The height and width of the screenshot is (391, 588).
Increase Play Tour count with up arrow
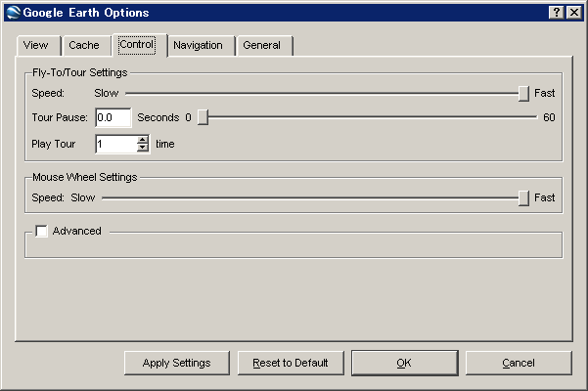pyautogui.click(x=143, y=140)
